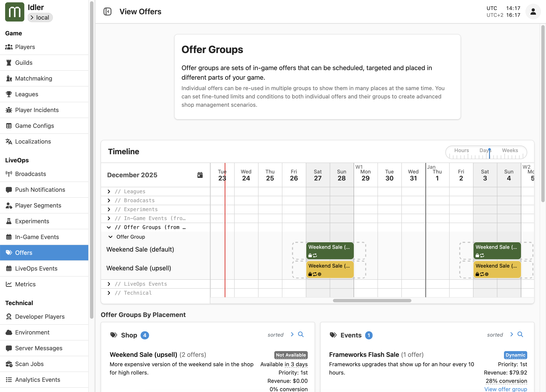Open the Localizations panel

point(33,141)
